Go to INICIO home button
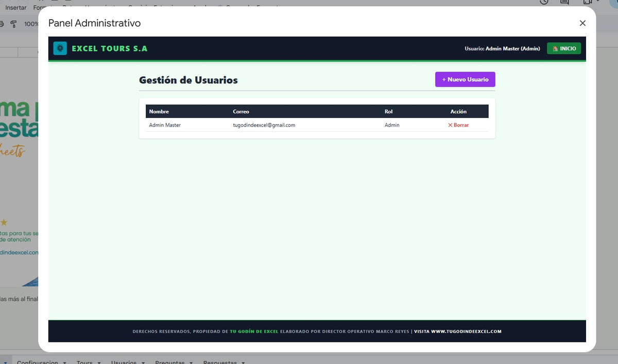The height and width of the screenshot is (364, 618). [x=564, y=48]
